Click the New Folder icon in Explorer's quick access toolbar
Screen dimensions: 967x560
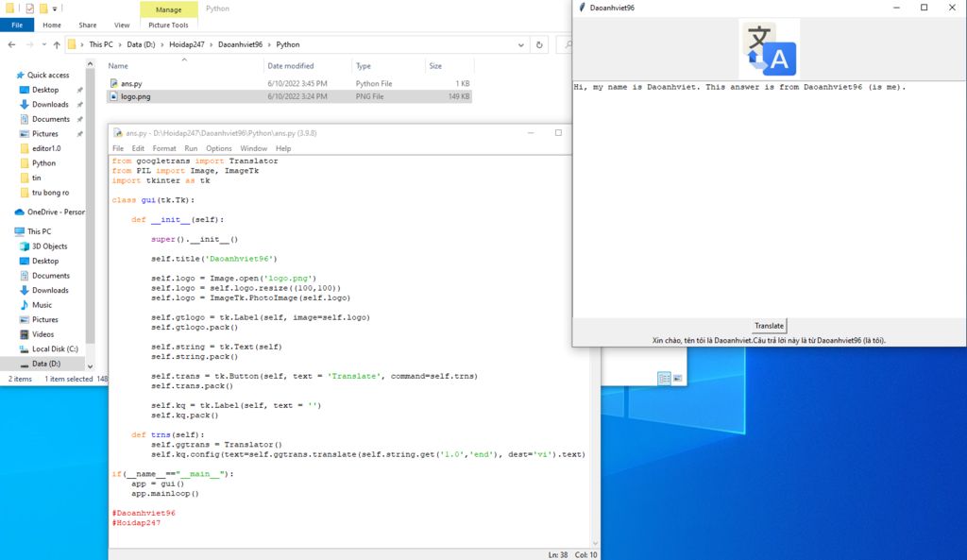point(43,8)
